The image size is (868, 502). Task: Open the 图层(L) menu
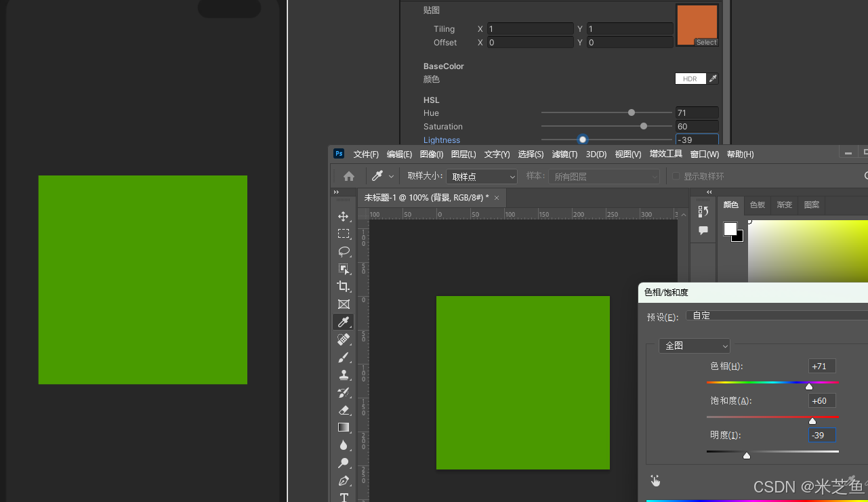[463, 154]
